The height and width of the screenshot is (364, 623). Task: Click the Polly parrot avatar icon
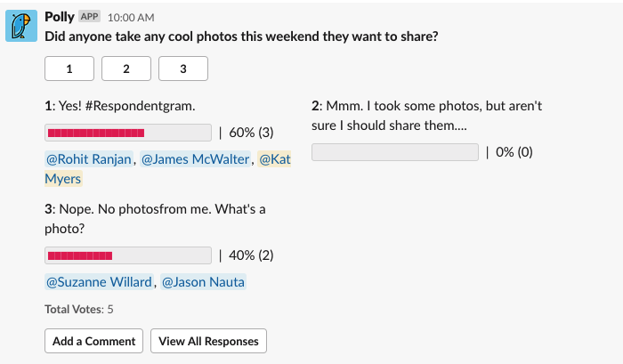coord(21,26)
